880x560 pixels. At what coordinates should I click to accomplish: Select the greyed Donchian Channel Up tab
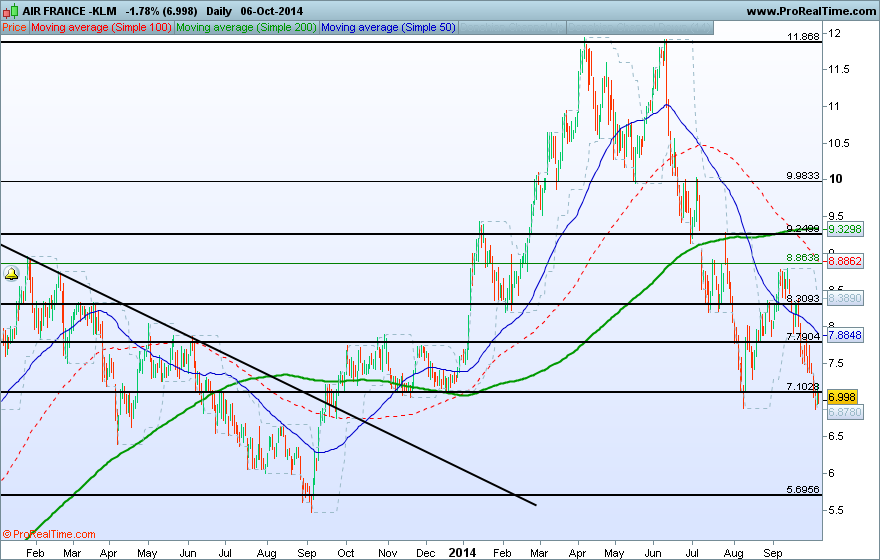coord(512,27)
